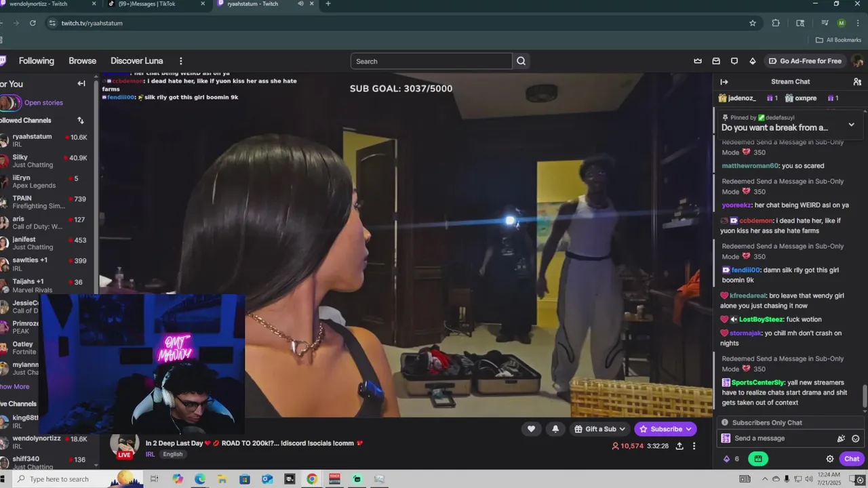Click the jadenoz_ top gifter badge
This screenshot has height=488, width=868.
click(737, 98)
